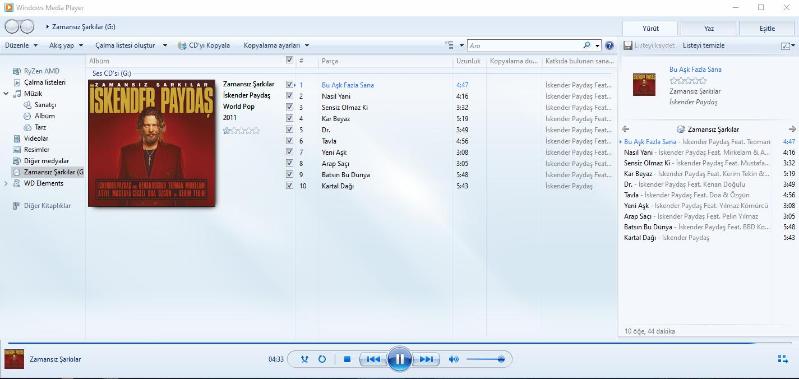Click the CD'yi Kopyala rip icon

(182, 45)
